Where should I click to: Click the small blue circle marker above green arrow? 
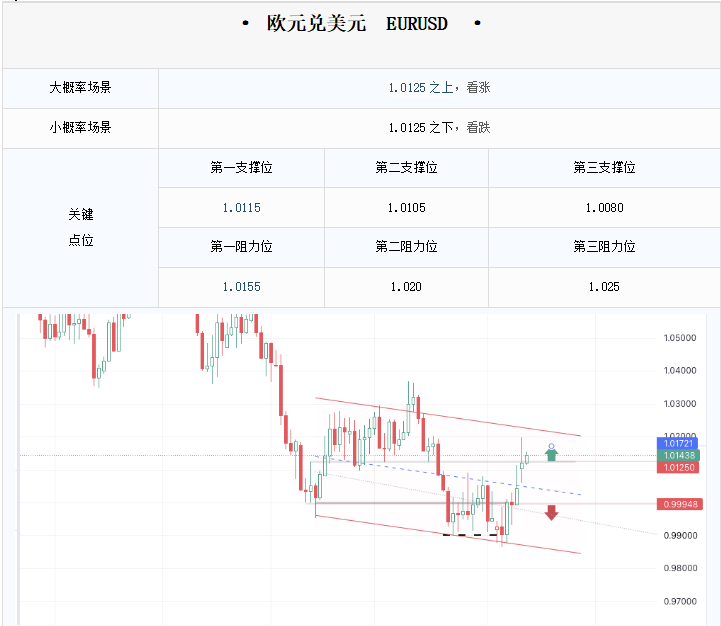(x=551, y=446)
